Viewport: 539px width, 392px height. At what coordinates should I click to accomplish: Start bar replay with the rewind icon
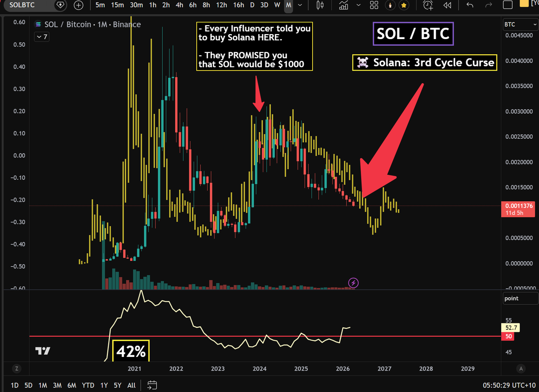(x=446, y=5)
